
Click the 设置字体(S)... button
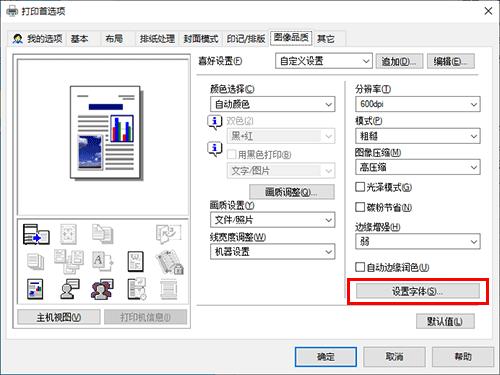[418, 291]
